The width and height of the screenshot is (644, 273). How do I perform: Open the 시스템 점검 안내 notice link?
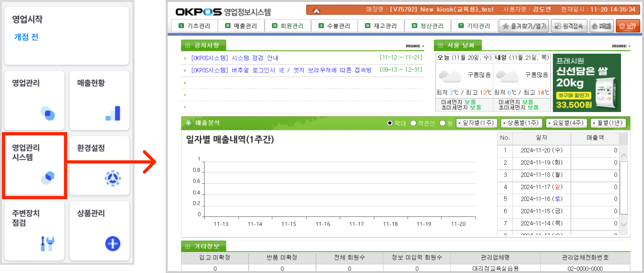point(235,58)
